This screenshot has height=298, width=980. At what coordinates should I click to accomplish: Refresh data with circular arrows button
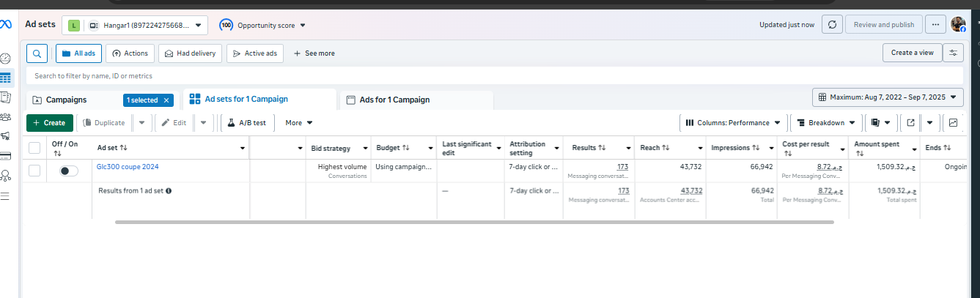832,24
